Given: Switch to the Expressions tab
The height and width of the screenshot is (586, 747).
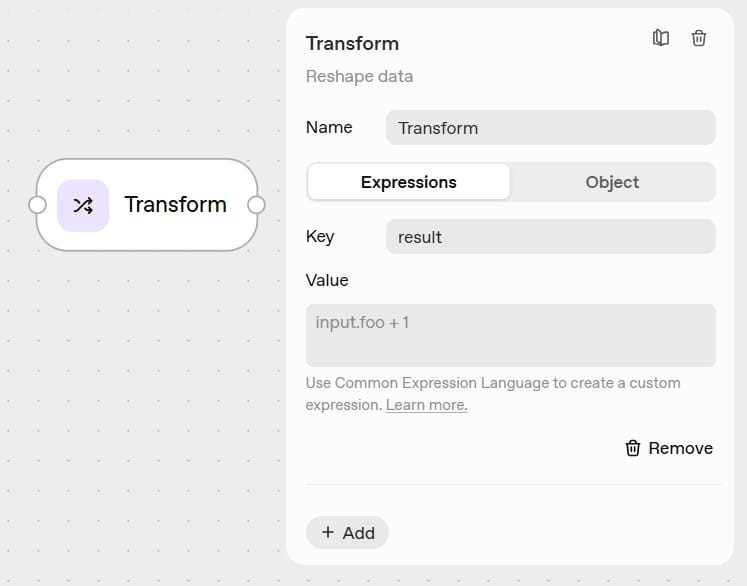Looking at the screenshot, I should pyautogui.click(x=408, y=182).
